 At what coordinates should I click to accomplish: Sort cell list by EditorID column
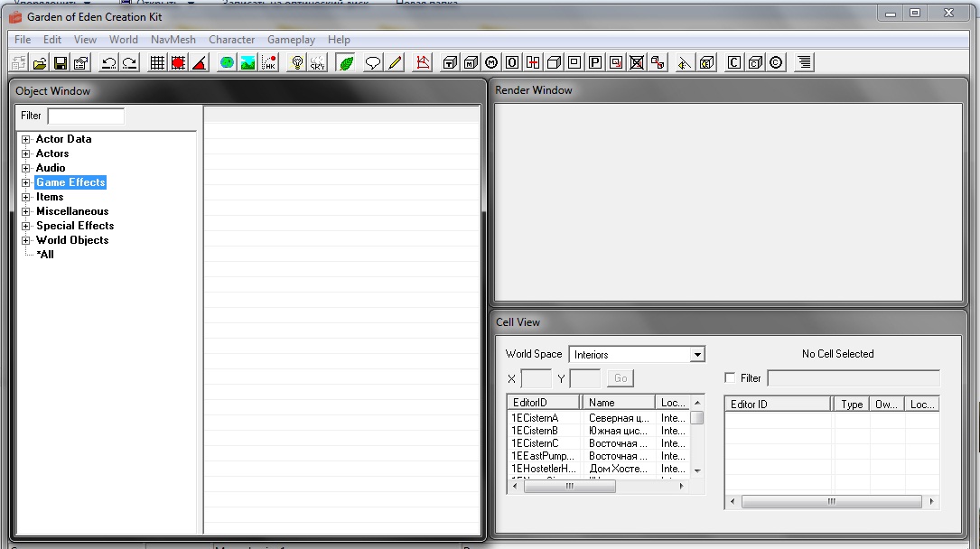click(543, 403)
